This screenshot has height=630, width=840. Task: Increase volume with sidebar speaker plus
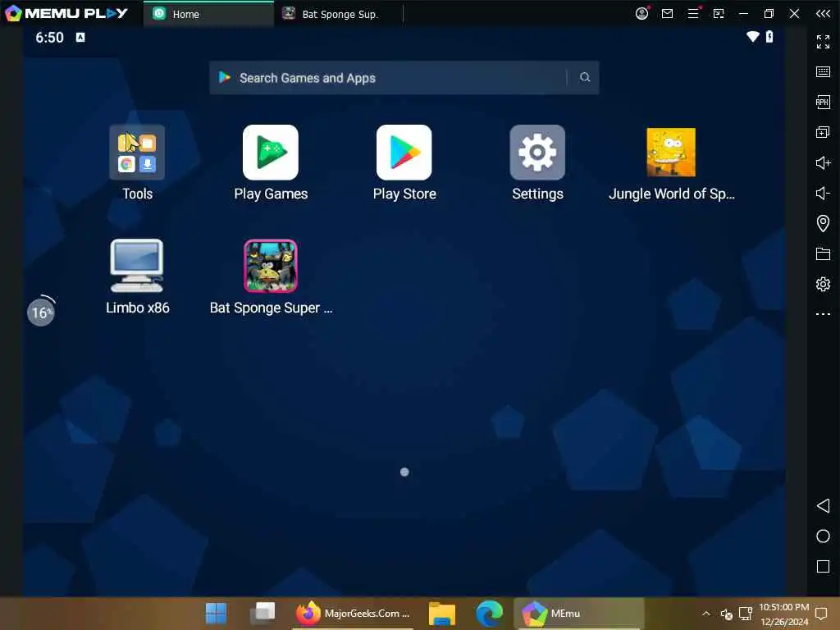(823, 163)
